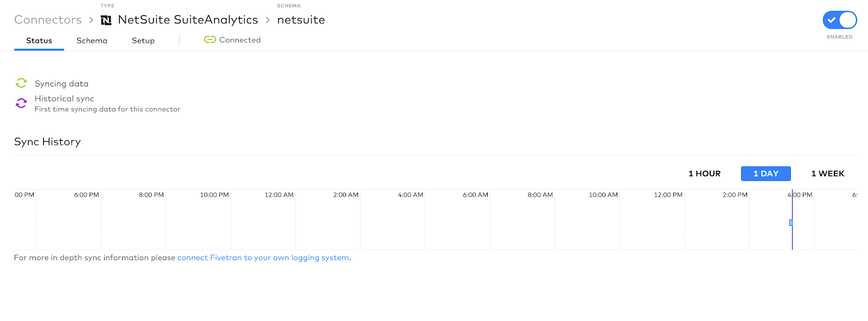Click the sync event marker on timeline
The image size is (868, 321).
point(791,223)
